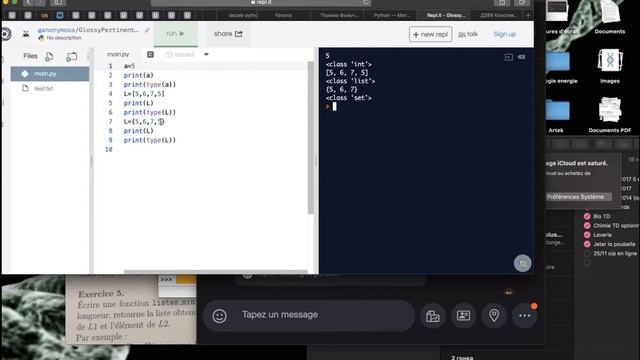Open the Repl.it logo home icon
The image size is (640, 360).
(6, 34)
